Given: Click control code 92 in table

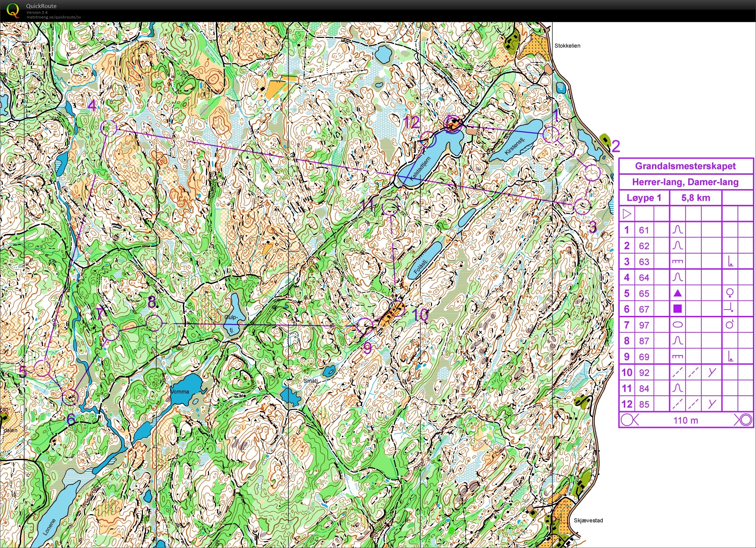Looking at the screenshot, I should (x=644, y=373).
